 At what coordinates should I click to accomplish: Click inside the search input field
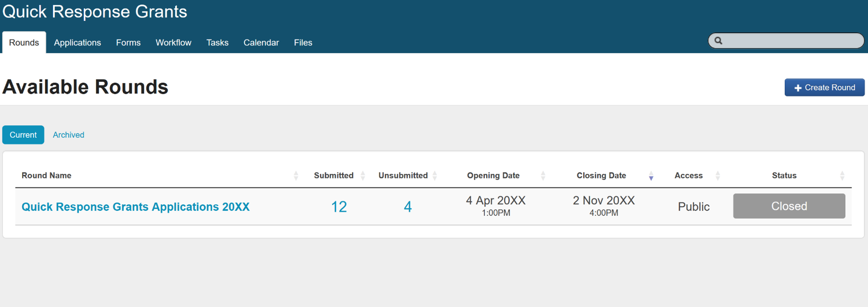(791, 41)
